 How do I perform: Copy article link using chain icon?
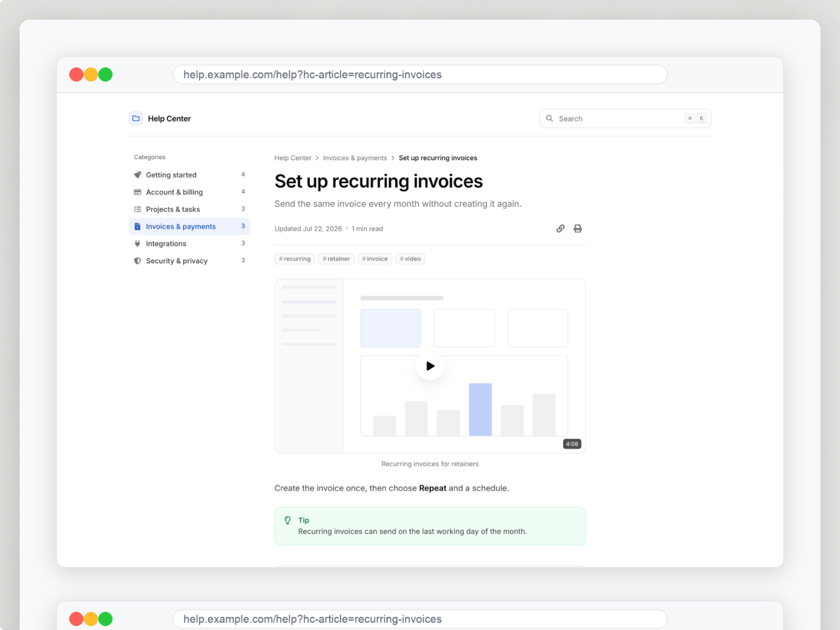click(560, 228)
